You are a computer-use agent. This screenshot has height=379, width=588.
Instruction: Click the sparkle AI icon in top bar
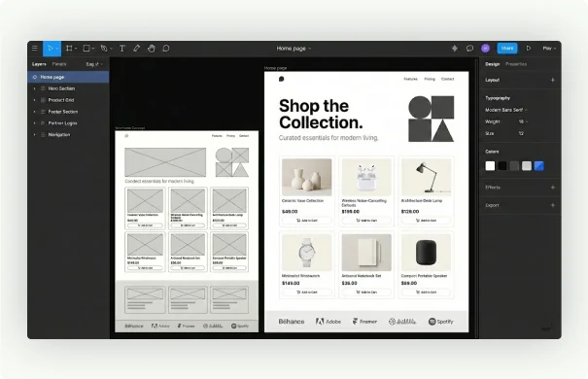pyautogui.click(x=455, y=49)
